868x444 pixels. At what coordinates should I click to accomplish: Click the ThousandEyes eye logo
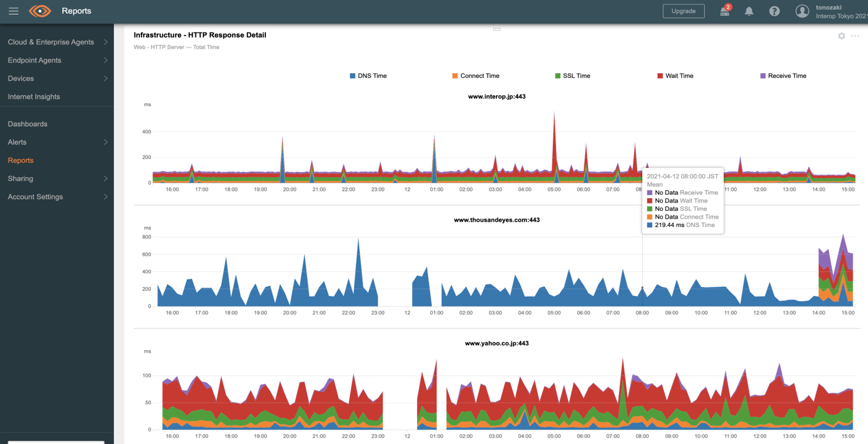click(x=40, y=11)
